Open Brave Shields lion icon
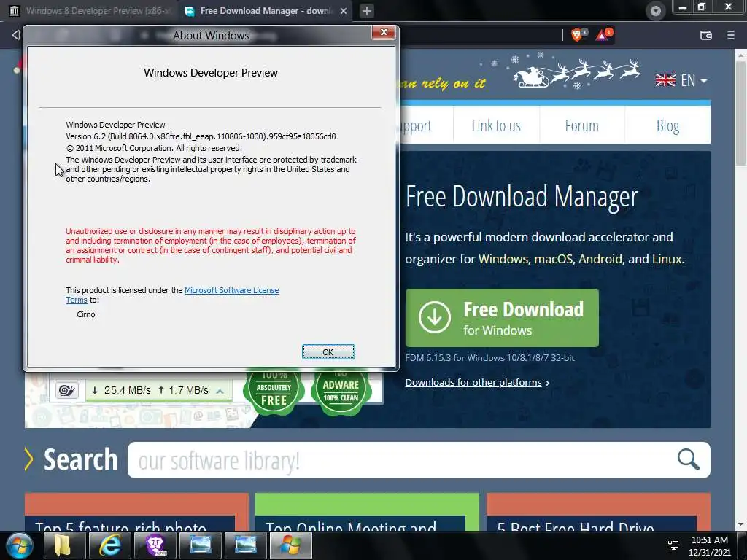The image size is (747, 560). coord(578,35)
